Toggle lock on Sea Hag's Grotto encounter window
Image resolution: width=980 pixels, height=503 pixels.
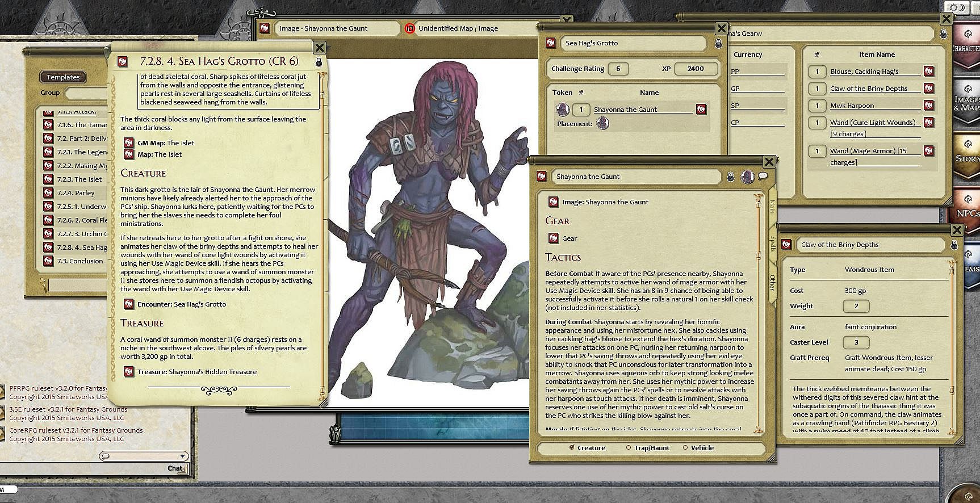(718, 43)
